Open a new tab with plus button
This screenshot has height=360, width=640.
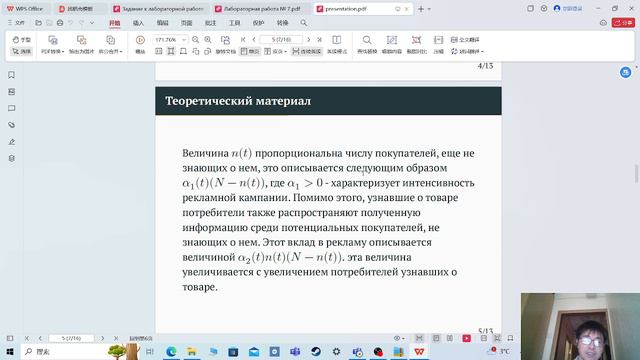pos(421,9)
